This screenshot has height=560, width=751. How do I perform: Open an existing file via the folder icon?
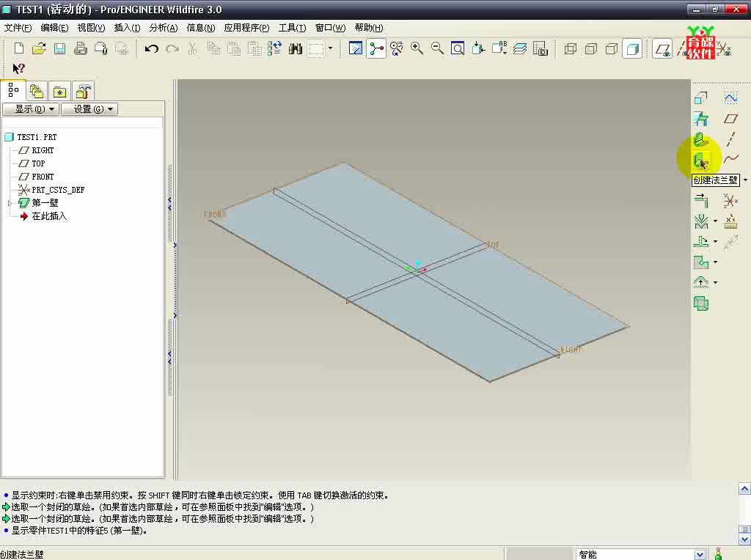[40, 48]
